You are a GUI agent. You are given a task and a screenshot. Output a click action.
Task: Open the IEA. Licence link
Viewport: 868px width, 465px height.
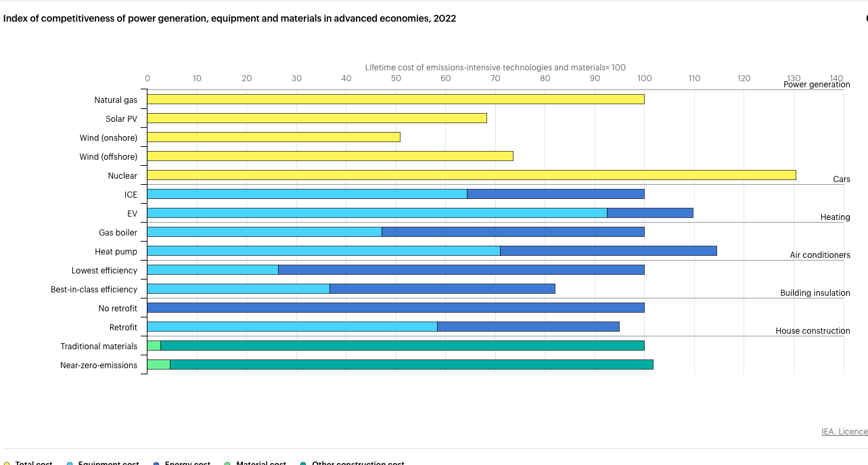coord(844,432)
